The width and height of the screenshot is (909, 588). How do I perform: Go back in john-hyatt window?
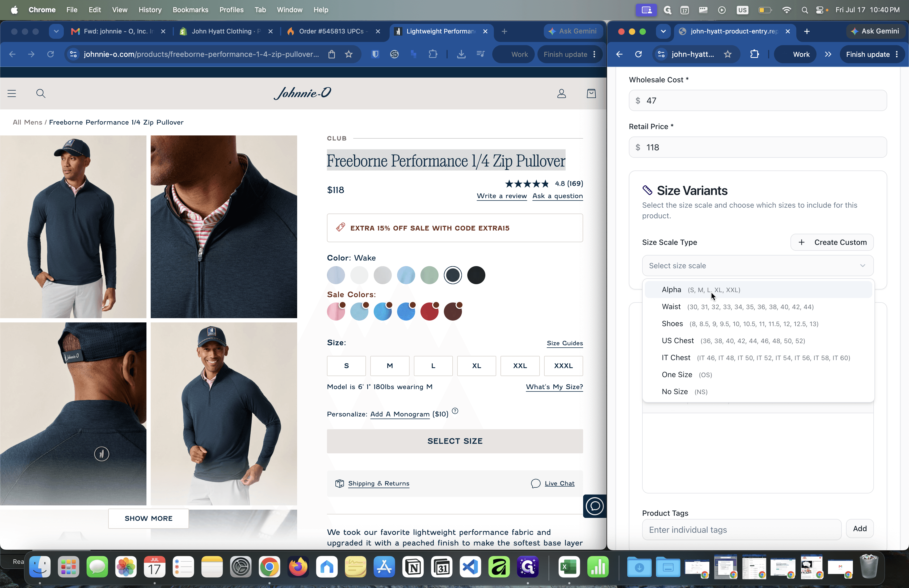[x=619, y=54]
